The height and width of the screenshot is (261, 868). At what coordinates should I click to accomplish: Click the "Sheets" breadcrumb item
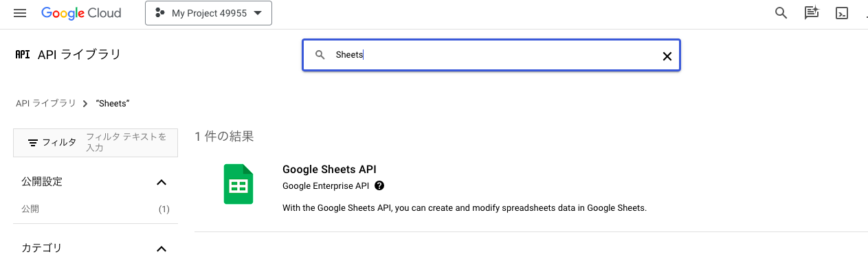113,103
